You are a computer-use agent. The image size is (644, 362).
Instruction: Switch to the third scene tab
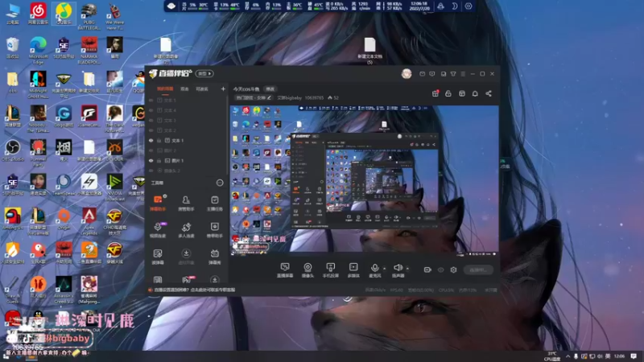202,88
